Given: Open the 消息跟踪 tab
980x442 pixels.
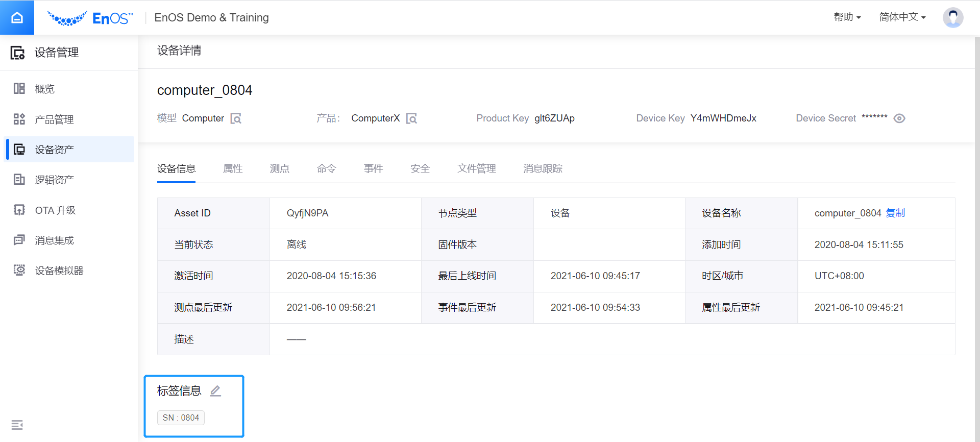Looking at the screenshot, I should 543,168.
